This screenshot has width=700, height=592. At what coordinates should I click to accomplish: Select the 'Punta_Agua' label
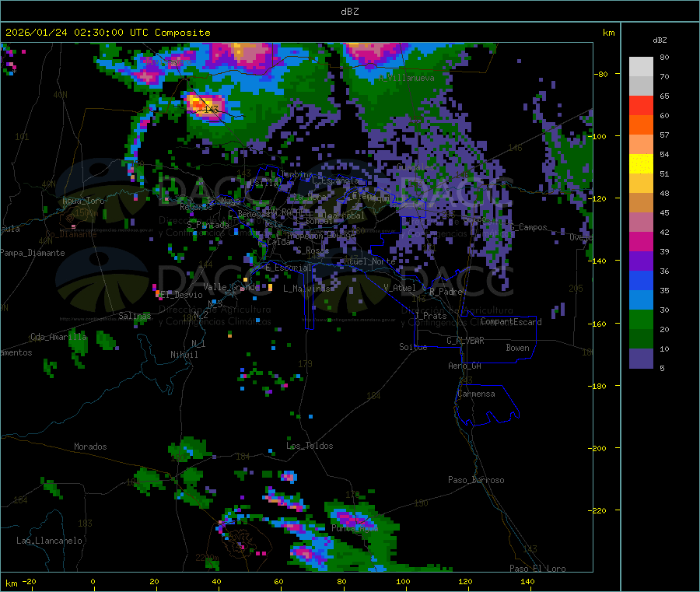pos(355,528)
